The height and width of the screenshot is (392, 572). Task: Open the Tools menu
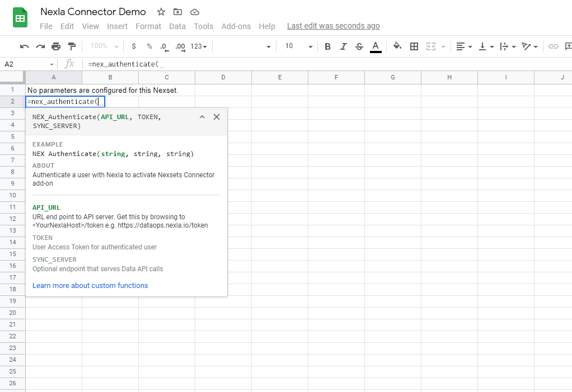coord(204,26)
